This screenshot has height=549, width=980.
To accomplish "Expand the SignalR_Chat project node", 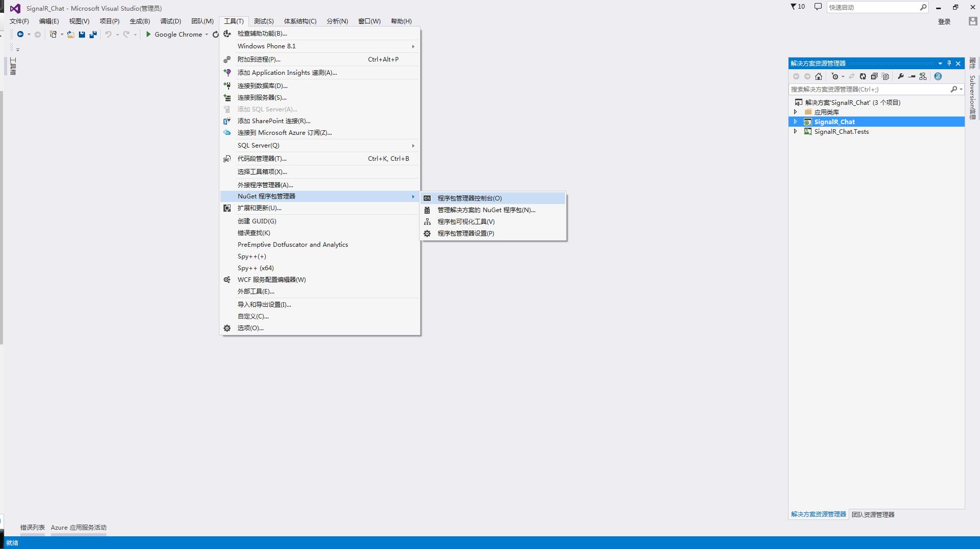I will (x=796, y=122).
